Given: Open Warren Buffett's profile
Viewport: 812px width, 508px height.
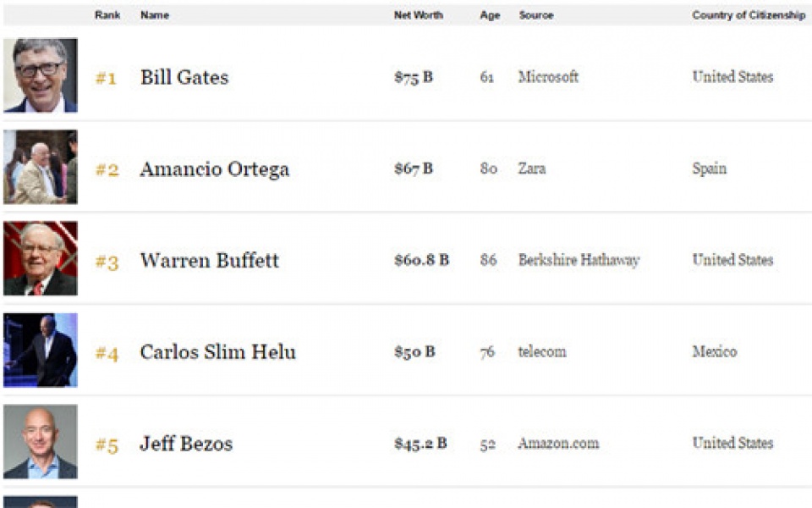Looking at the screenshot, I should pos(210,260).
